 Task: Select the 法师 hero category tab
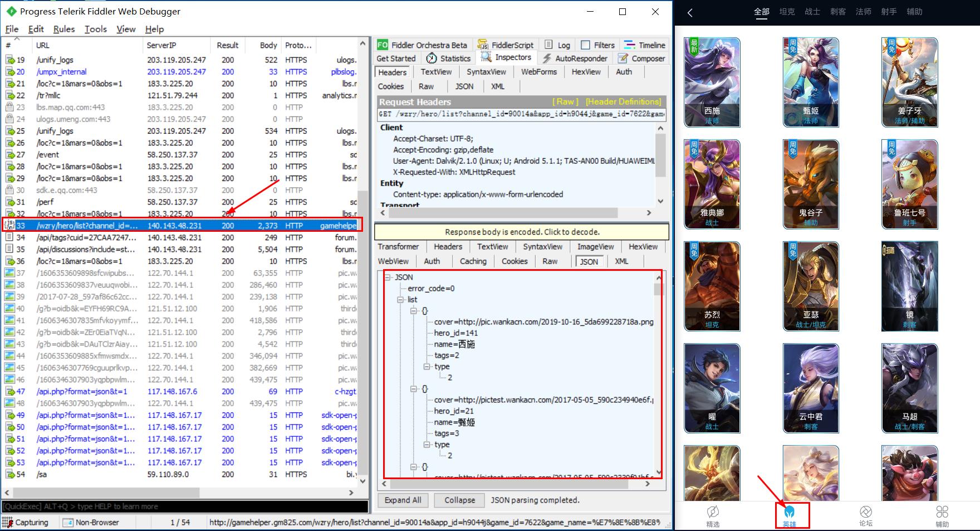864,12
